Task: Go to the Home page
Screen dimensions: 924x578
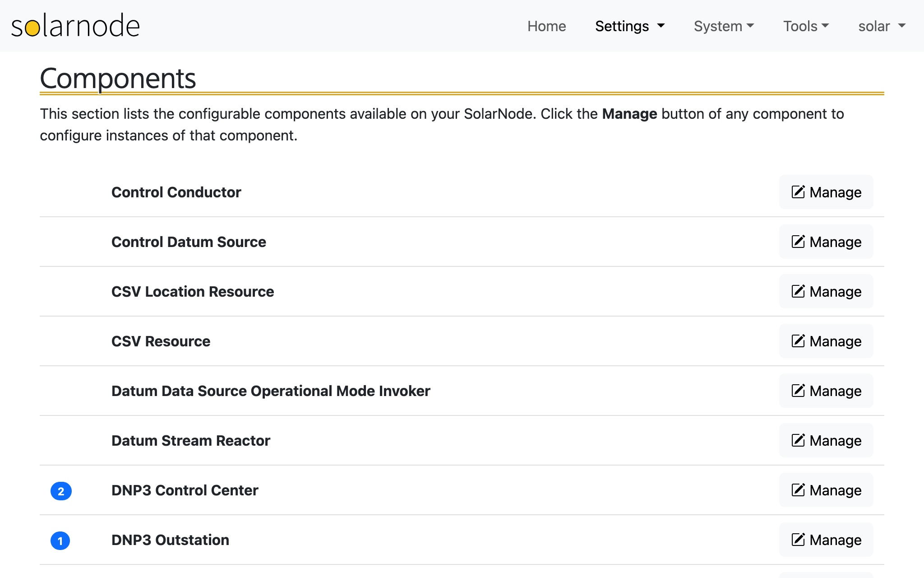Action: pyautogui.click(x=546, y=26)
